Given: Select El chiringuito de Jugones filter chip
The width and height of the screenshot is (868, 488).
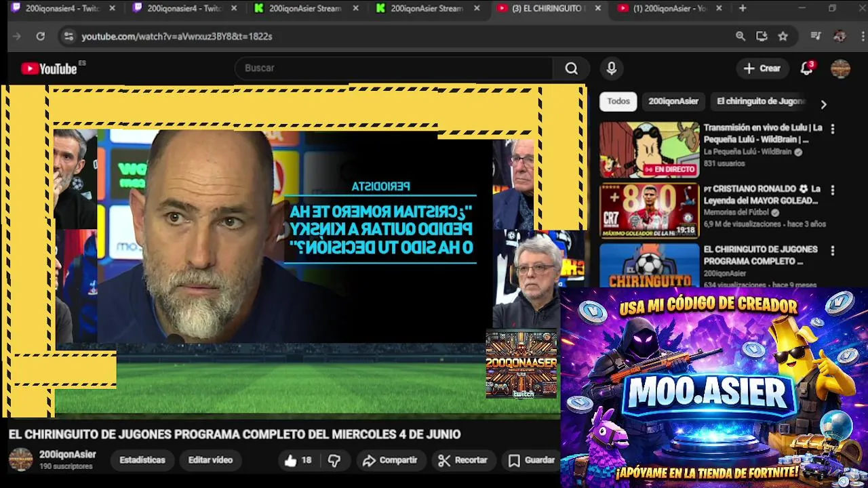Looking at the screenshot, I should click(x=760, y=101).
